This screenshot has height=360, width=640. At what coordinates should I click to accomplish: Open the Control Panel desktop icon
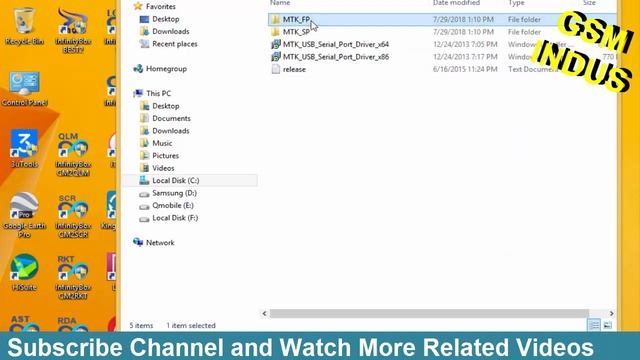pos(24,89)
